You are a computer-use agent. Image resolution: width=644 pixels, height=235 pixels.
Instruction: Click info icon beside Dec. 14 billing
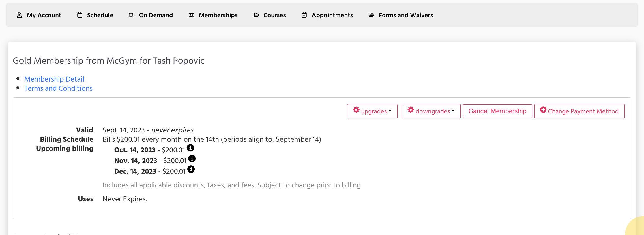coord(191,169)
